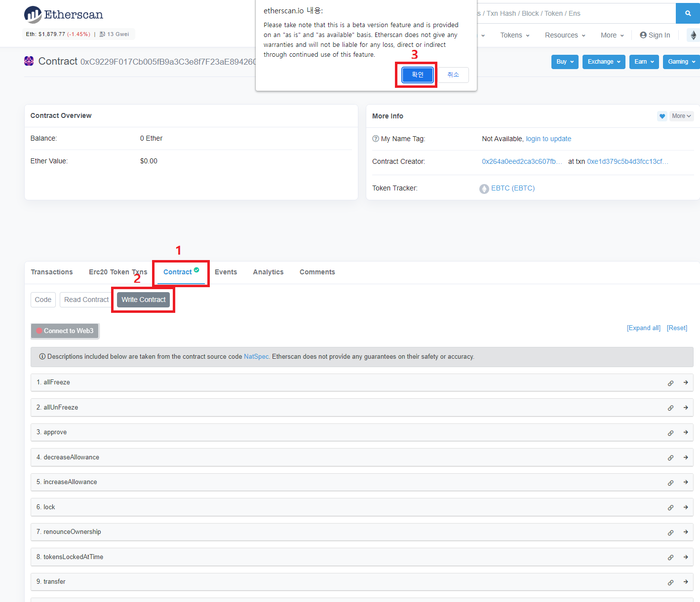Switch to the Analytics tab
The height and width of the screenshot is (602, 700).
[x=268, y=272]
